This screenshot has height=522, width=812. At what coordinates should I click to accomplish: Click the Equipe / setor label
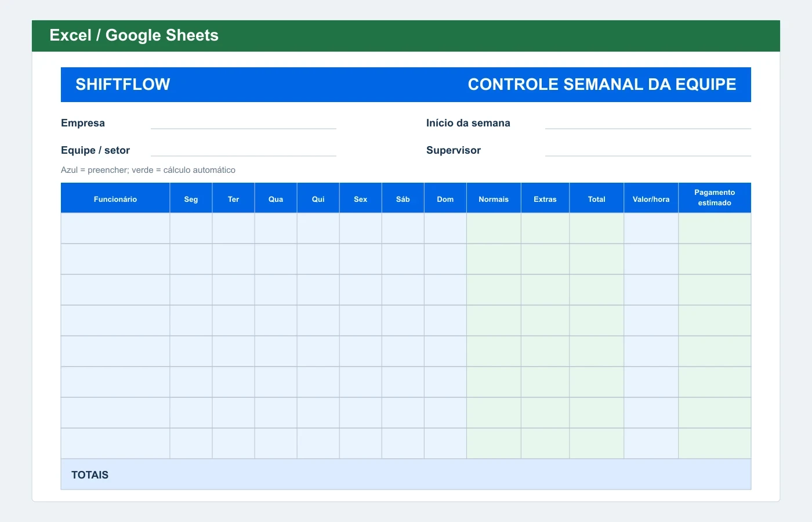(95, 150)
